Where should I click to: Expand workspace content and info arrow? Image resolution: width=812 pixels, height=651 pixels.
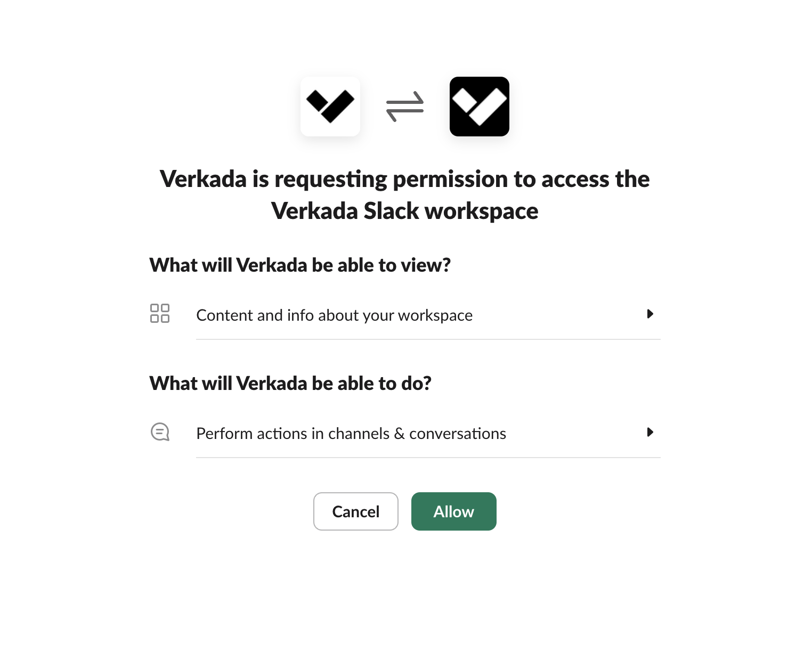650,314
